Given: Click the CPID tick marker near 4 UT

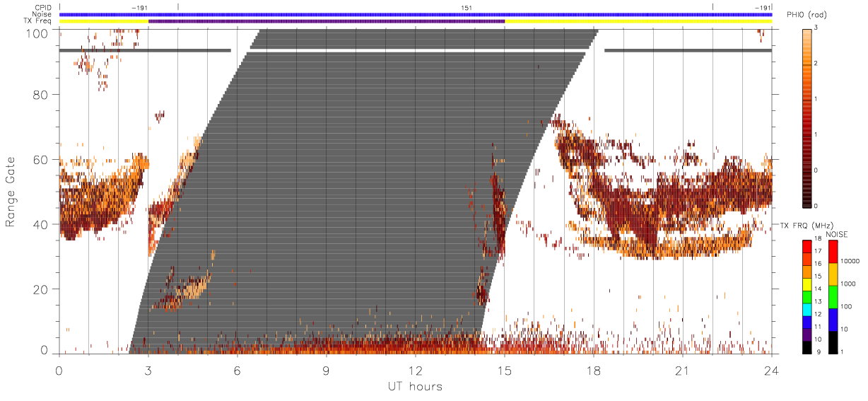Looking at the screenshot, I should [x=178, y=7].
